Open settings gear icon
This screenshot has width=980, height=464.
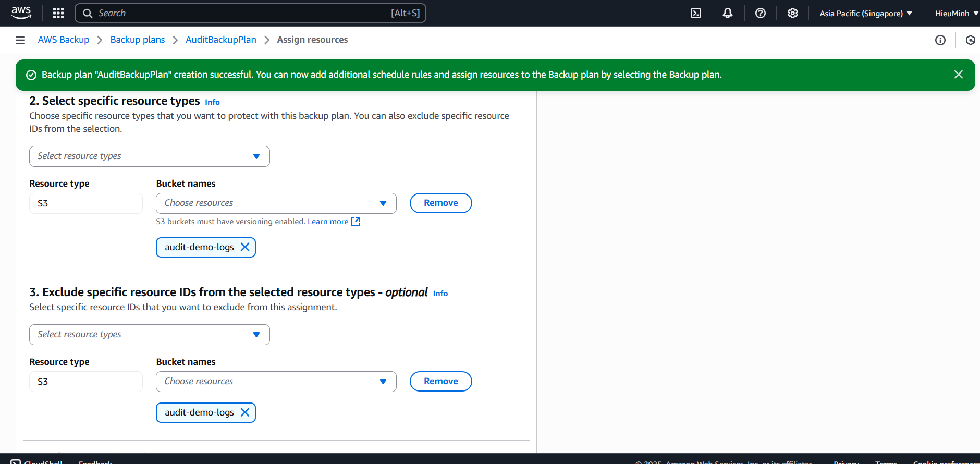click(x=793, y=13)
